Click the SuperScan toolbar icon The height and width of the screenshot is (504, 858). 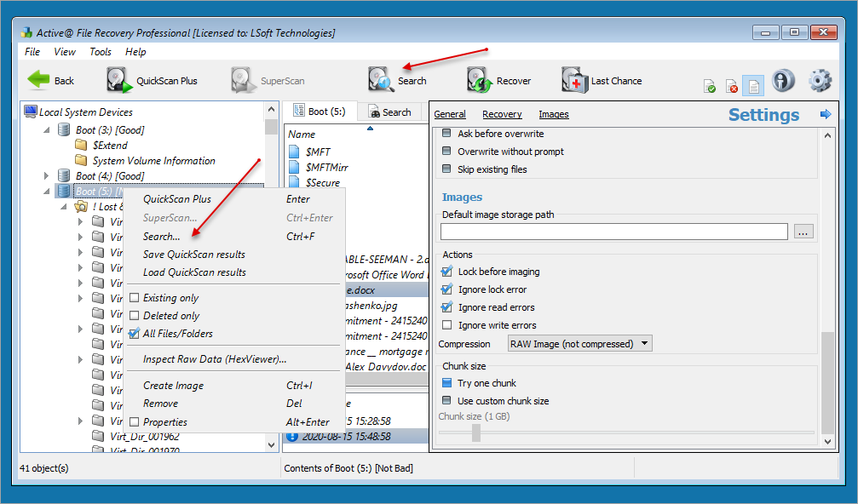[244, 80]
